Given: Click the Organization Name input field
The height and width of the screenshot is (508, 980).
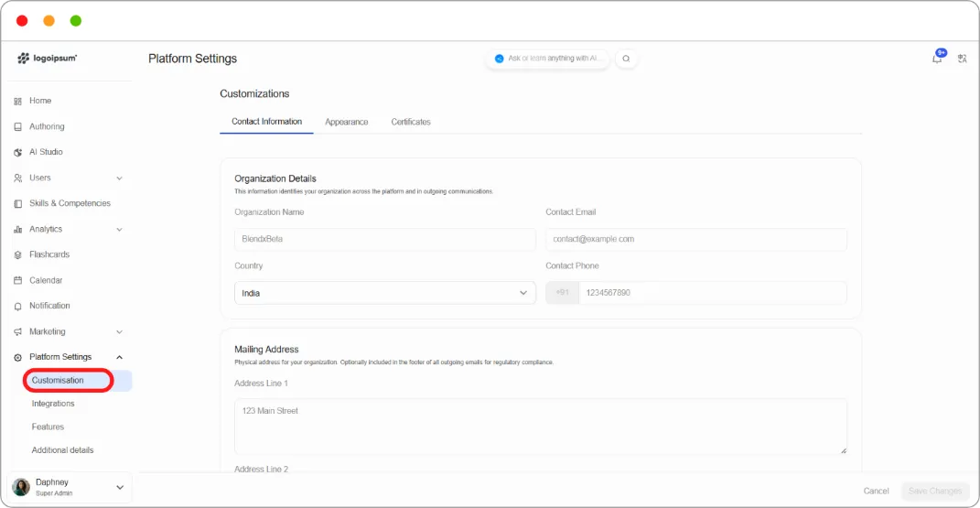Looking at the screenshot, I should [385, 239].
